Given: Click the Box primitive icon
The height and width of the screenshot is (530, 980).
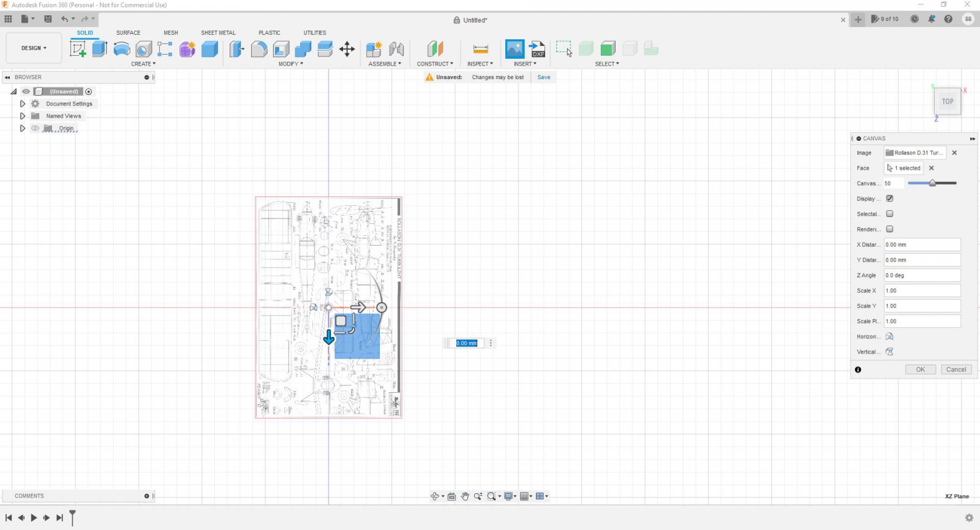Looking at the screenshot, I should coord(209,49).
